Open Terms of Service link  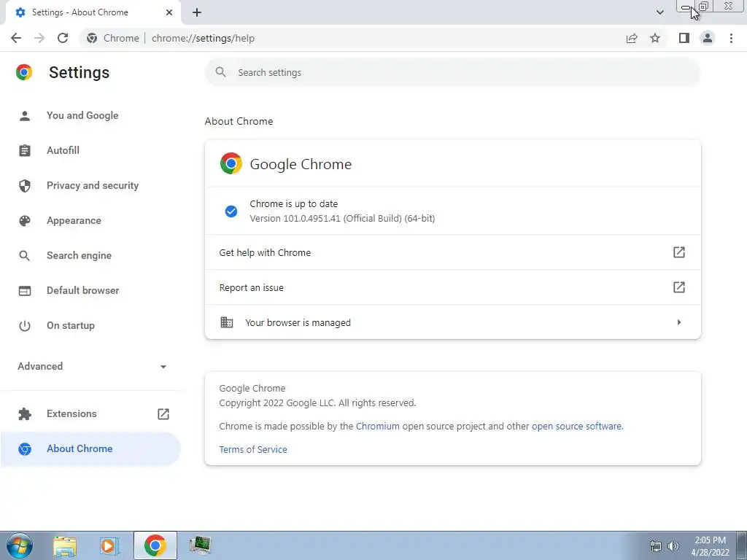(253, 449)
